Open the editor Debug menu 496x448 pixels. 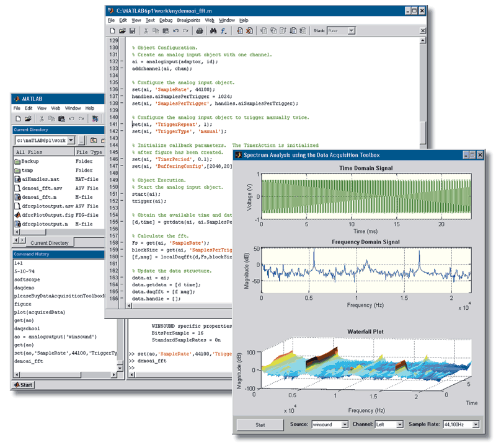(x=166, y=20)
